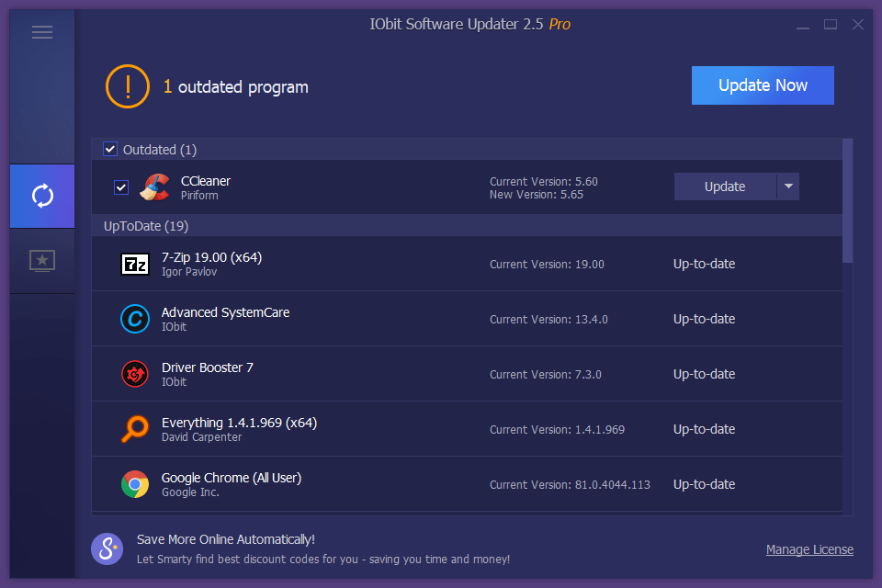Screen dimensions: 882x588
Task: Click the Driver Booster 7 icon
Action: click(134, 374)
